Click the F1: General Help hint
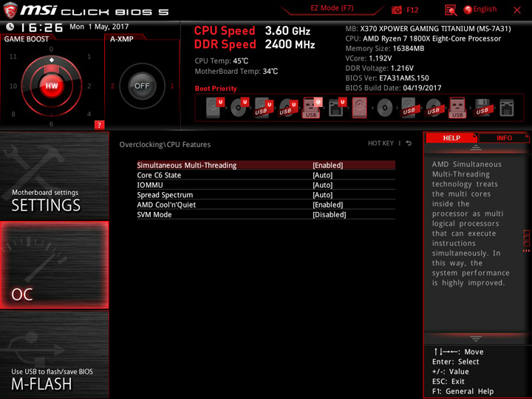532x399 pixels. click(463, 391)
